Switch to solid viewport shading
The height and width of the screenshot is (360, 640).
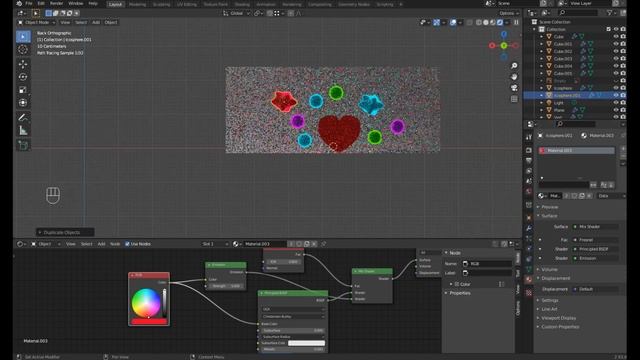pos(486,22)
